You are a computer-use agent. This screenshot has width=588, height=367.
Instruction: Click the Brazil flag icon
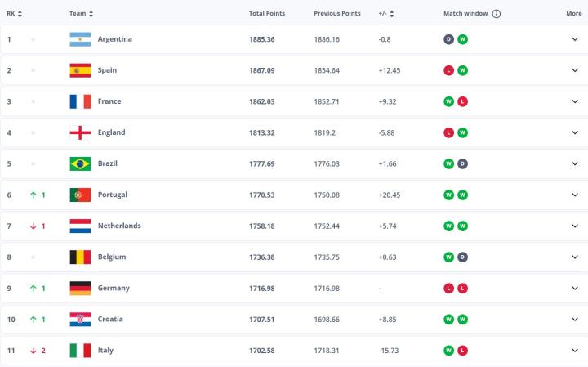[x=79, y=163]
